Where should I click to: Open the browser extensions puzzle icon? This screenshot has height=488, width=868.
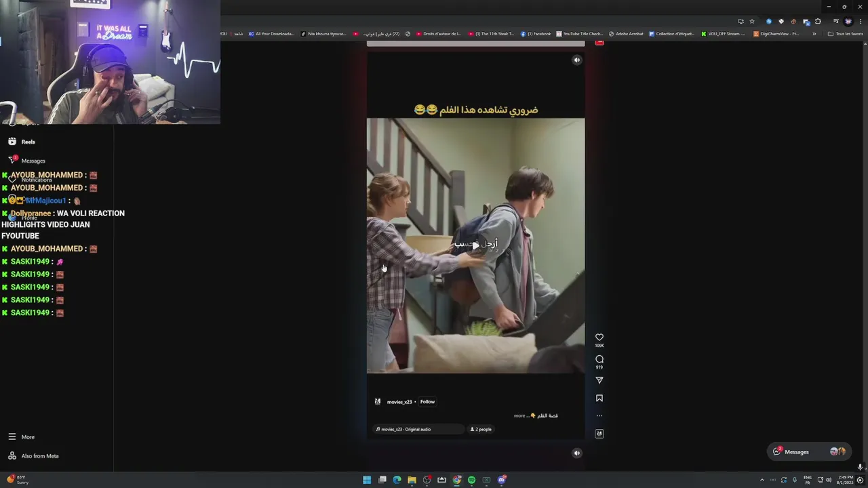[x=818, y=21]
